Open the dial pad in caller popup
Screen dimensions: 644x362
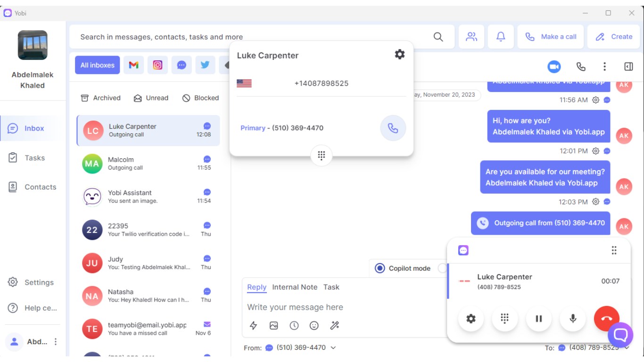322,156
